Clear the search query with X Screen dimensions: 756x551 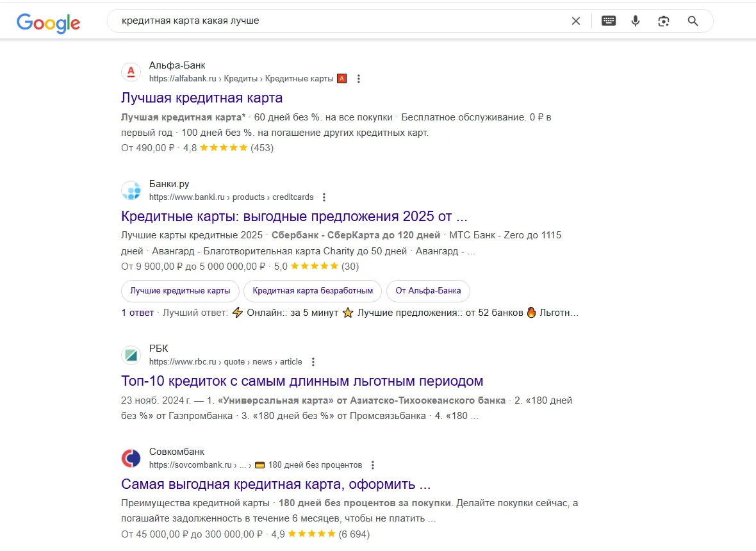pyautogui.click(x=576, y=21)
